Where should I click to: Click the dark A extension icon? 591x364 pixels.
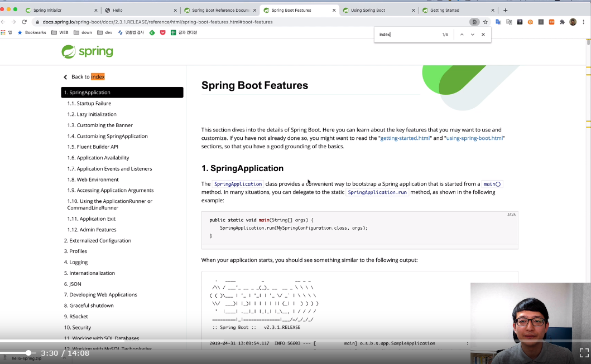tap(520, 22)
